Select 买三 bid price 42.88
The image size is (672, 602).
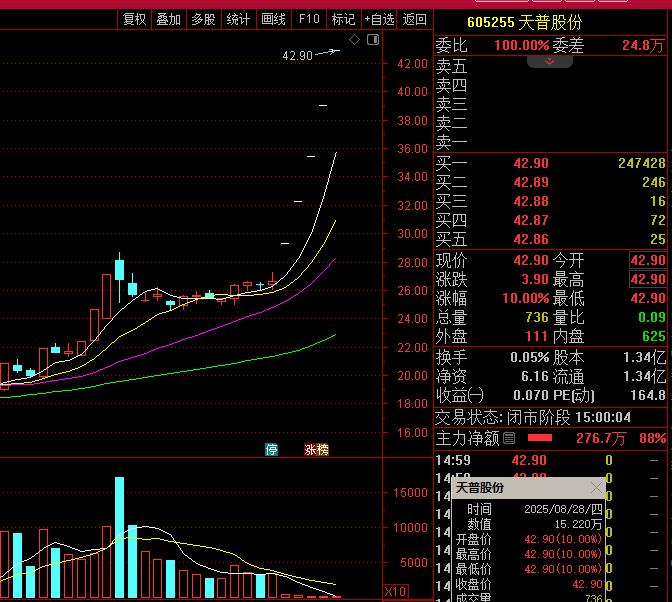(531, 201)
